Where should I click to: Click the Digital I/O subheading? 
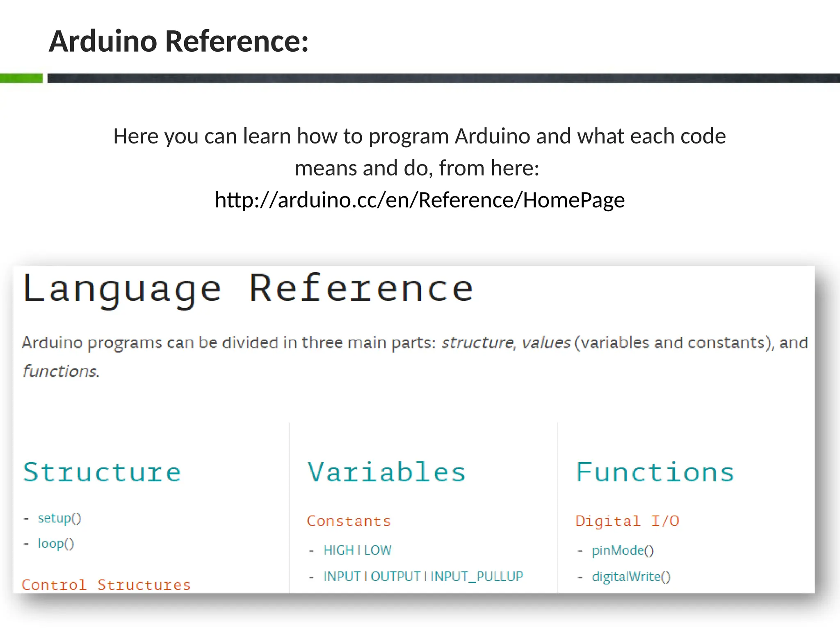click(628, 521)
